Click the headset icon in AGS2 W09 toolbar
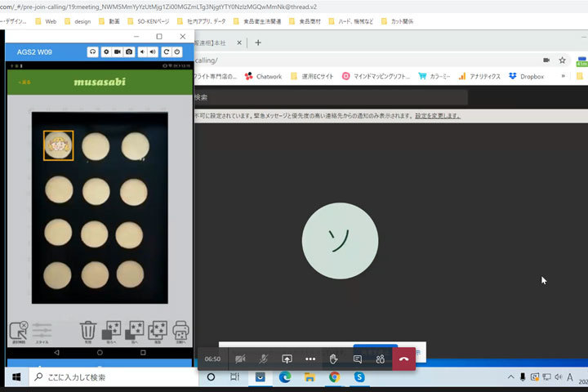 pyautogui.click(x=92, y=51)
